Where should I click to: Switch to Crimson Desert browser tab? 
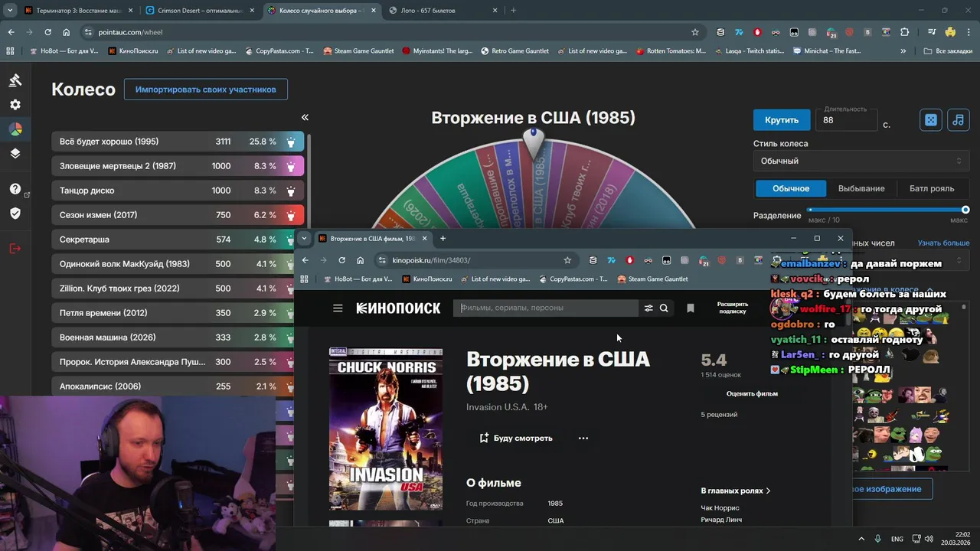(x=201, y=11)
